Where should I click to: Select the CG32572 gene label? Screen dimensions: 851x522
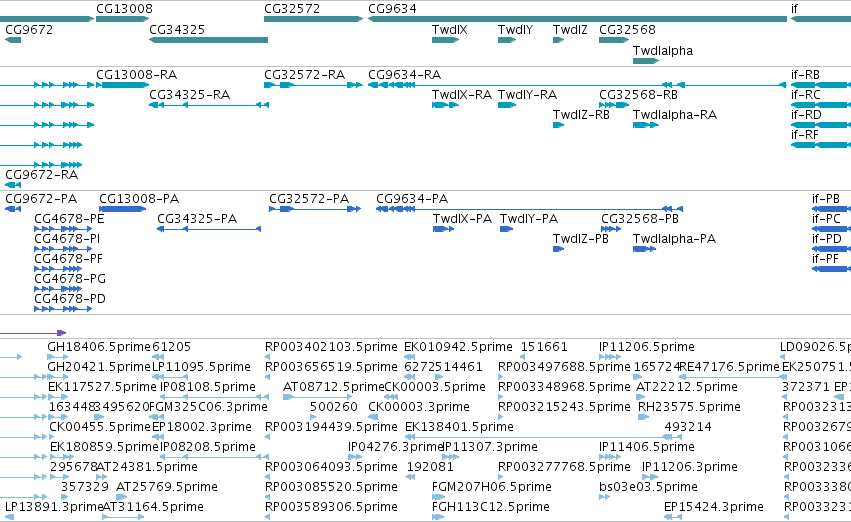[292, 9]
